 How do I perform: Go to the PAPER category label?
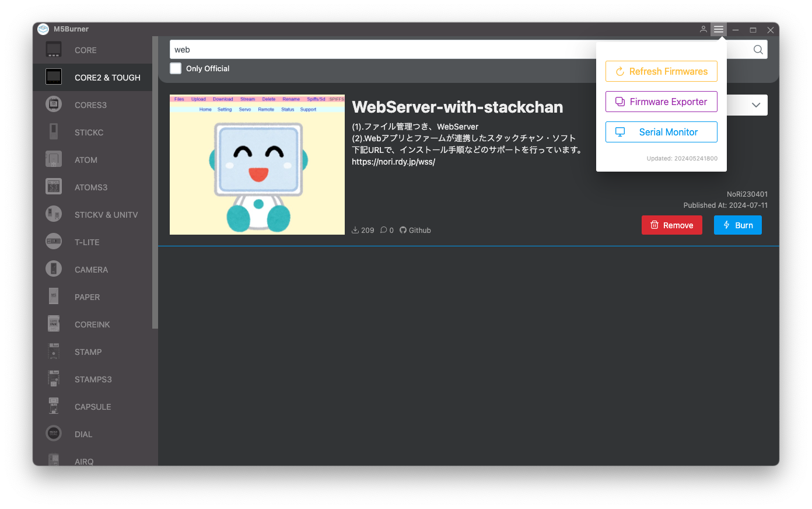(x=87, y=297)
